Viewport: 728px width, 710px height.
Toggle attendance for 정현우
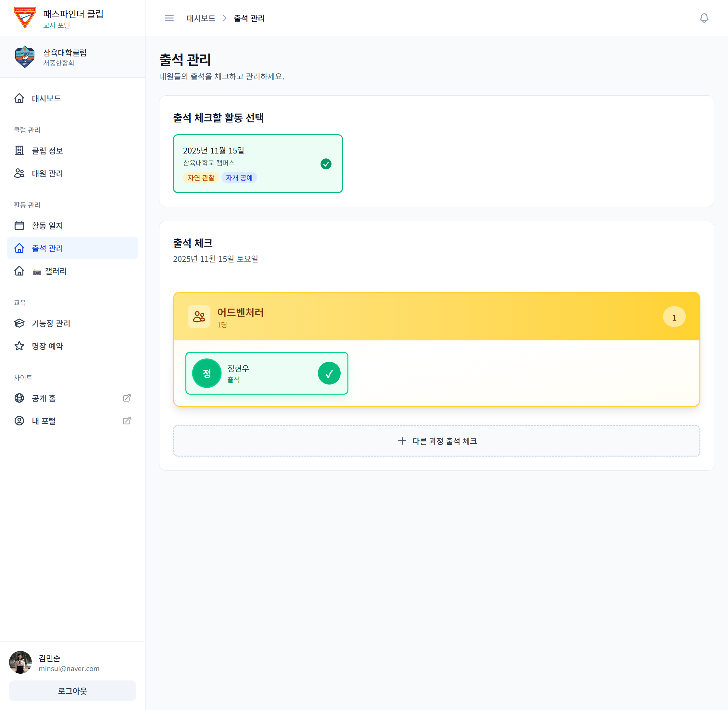point(329,373)
